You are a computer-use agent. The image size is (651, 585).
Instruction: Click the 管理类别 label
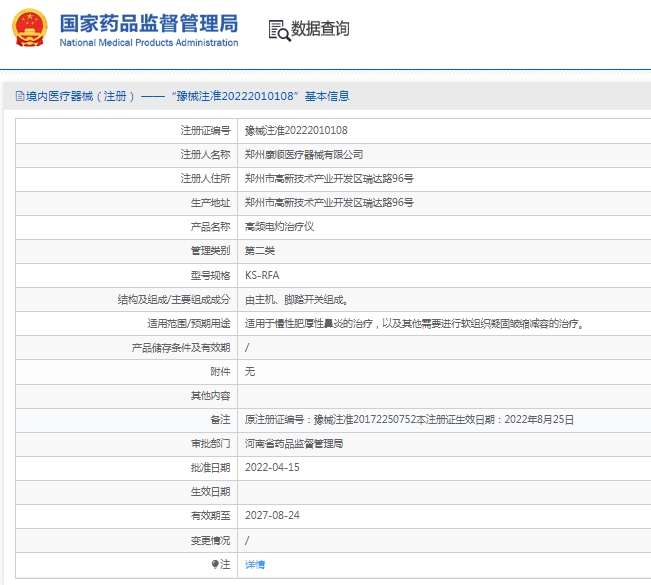(x=210, y=251)
